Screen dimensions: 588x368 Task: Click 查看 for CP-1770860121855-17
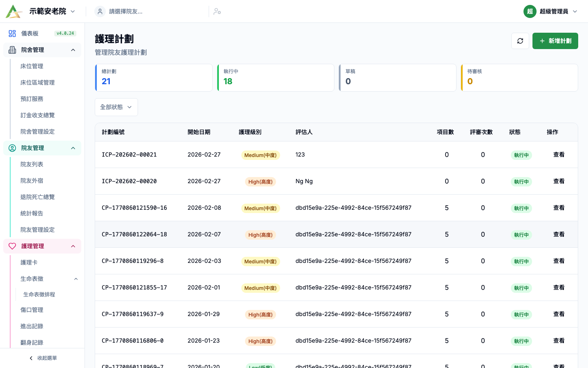coord(559,287)
